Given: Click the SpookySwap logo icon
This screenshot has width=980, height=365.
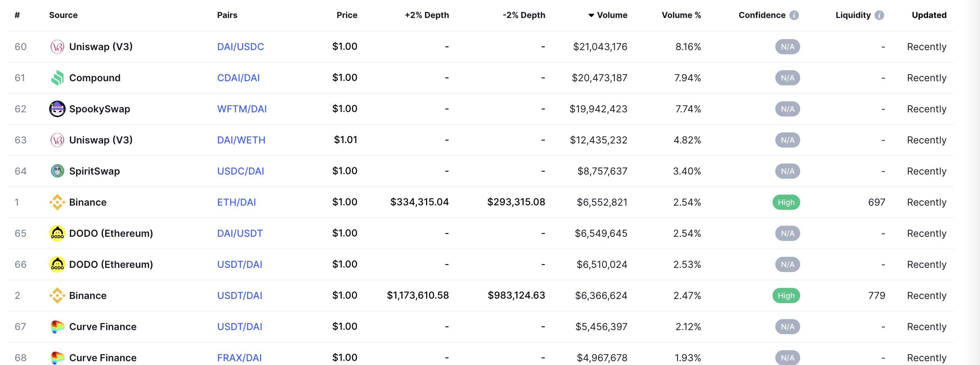Looking at the screenshot, I should point(57,109).
